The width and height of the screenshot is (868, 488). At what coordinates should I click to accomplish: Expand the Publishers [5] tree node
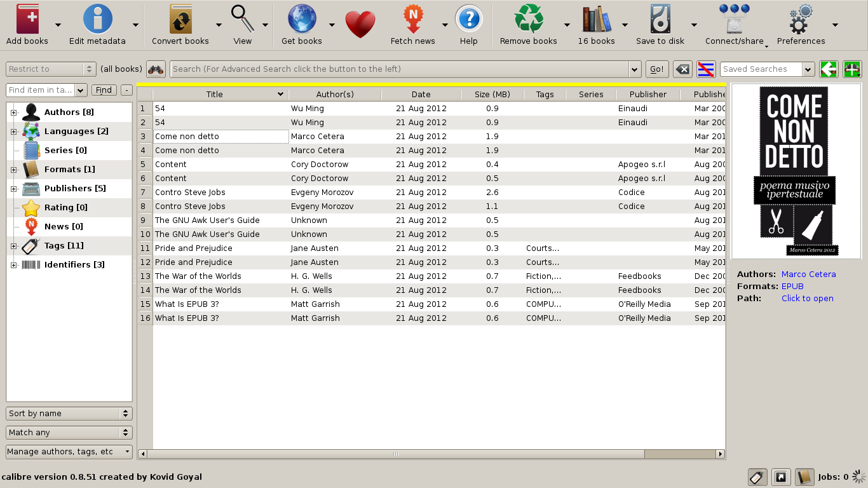pyautogui.click(x=13, y=189)
